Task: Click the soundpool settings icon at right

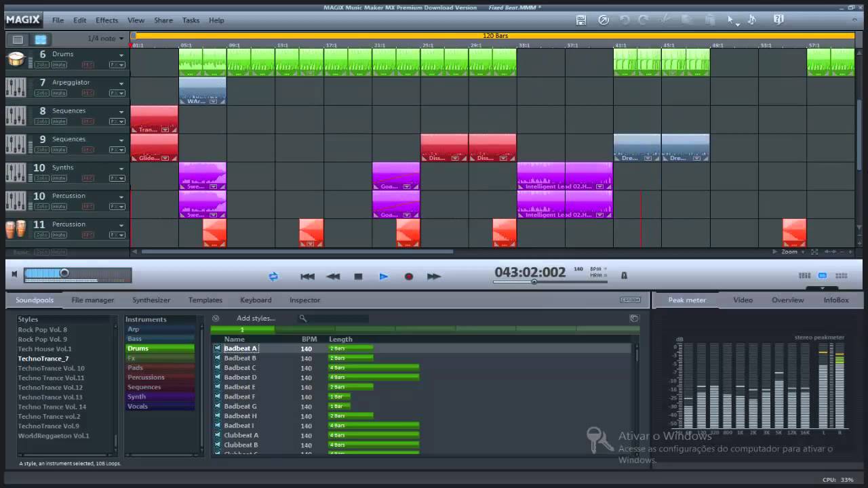Action: click(x=634, y=318)
